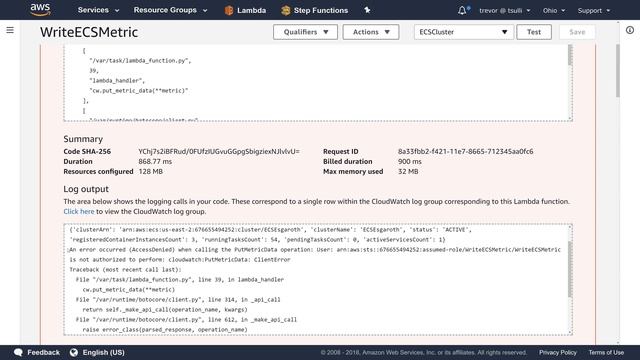Click the pin shortcuts icon
Viewport: 640px width, 360px height.
point(367,10)
